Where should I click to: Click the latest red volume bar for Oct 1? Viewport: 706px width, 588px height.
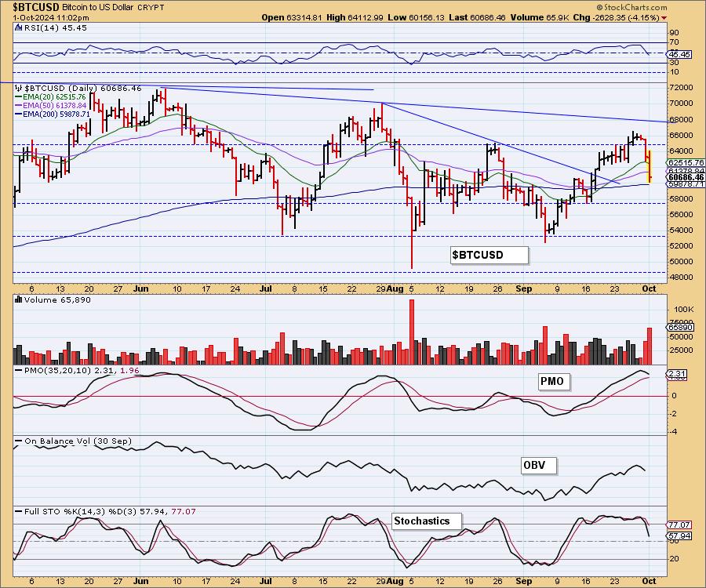tap(650, 346)
